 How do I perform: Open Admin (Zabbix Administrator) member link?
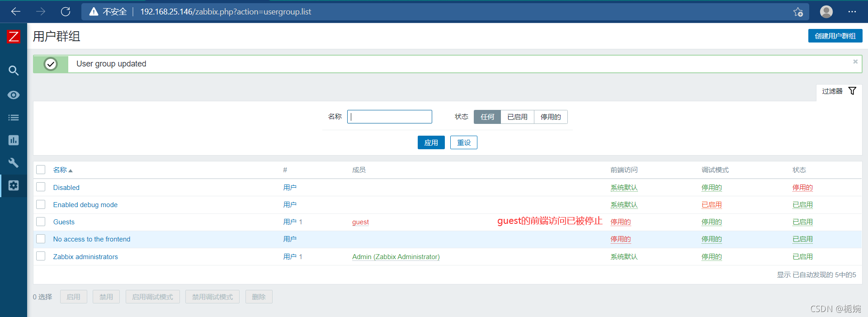click(x=396, y=257)
